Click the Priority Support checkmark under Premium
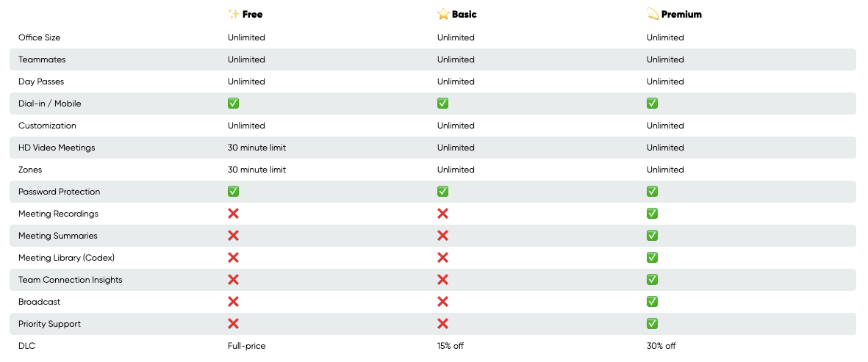The image size is (868, 362). point(653,324)
